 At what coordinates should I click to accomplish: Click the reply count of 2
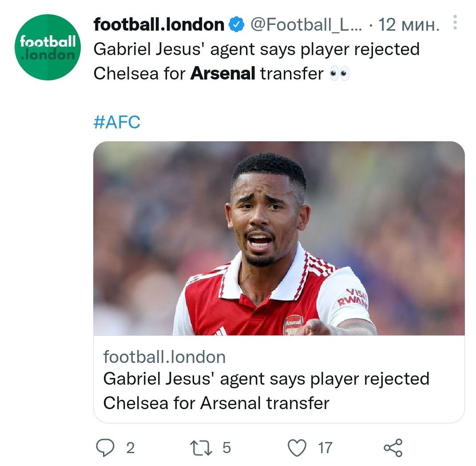point(130,448)
